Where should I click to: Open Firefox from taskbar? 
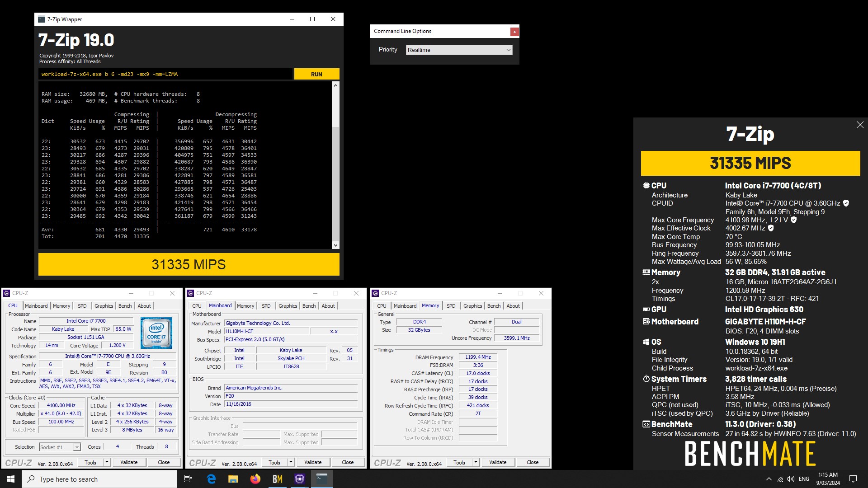click(255, 479)
